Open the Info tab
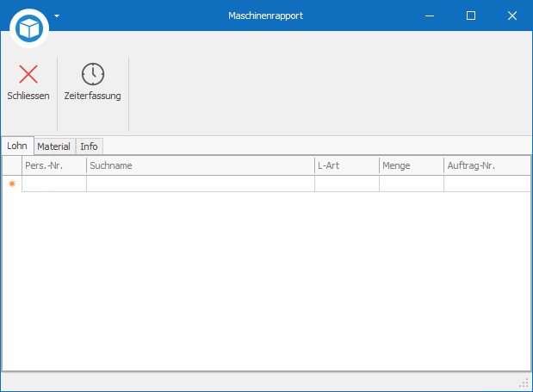 (x=89, y=146)
